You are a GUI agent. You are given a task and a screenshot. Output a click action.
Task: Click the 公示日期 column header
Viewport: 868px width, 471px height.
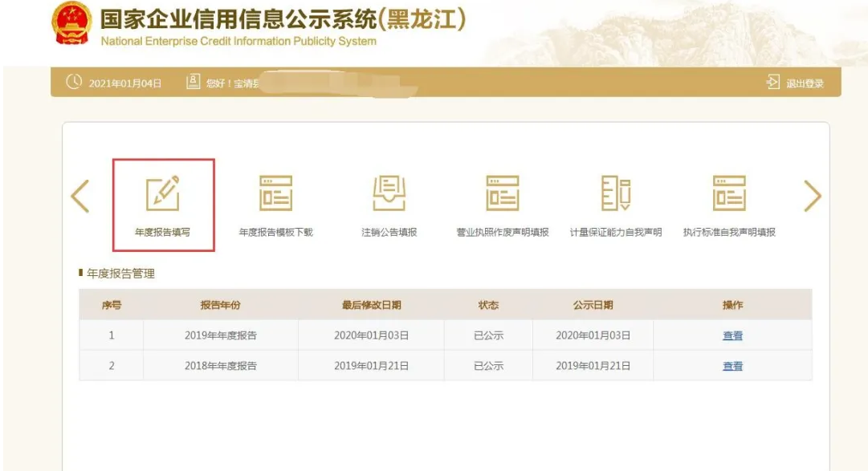click(x=593, y=305)
